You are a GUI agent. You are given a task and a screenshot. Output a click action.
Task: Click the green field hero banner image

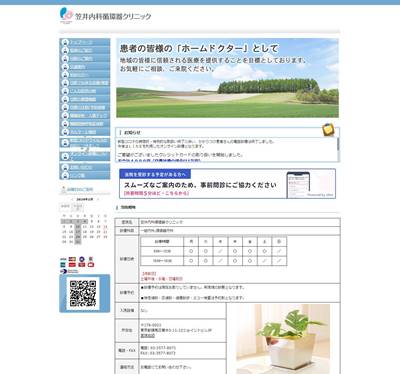pyautogui.click(x=227, y=78)
